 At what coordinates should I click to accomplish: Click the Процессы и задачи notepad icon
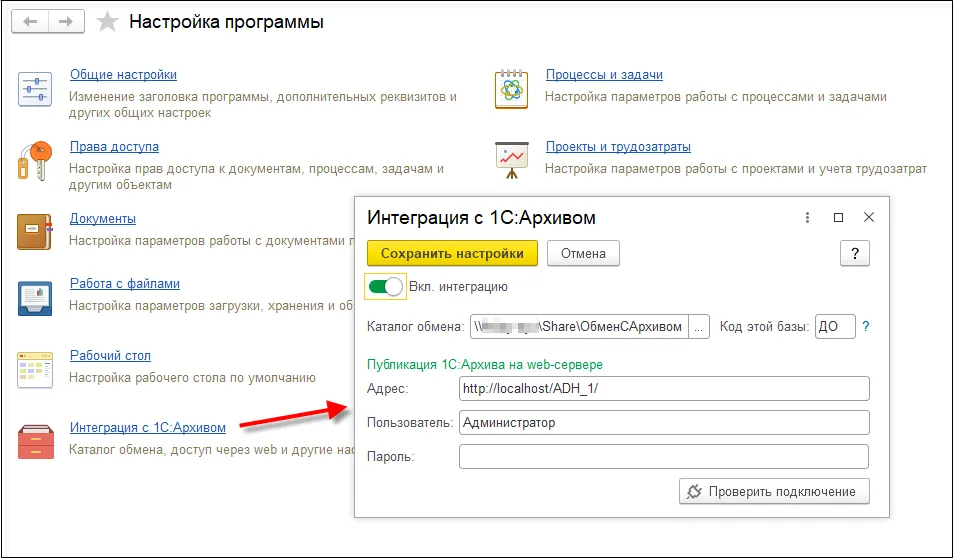(511, 89)
